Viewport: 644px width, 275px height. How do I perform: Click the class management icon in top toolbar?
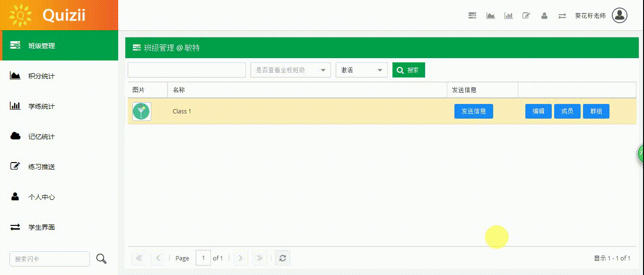472,16
